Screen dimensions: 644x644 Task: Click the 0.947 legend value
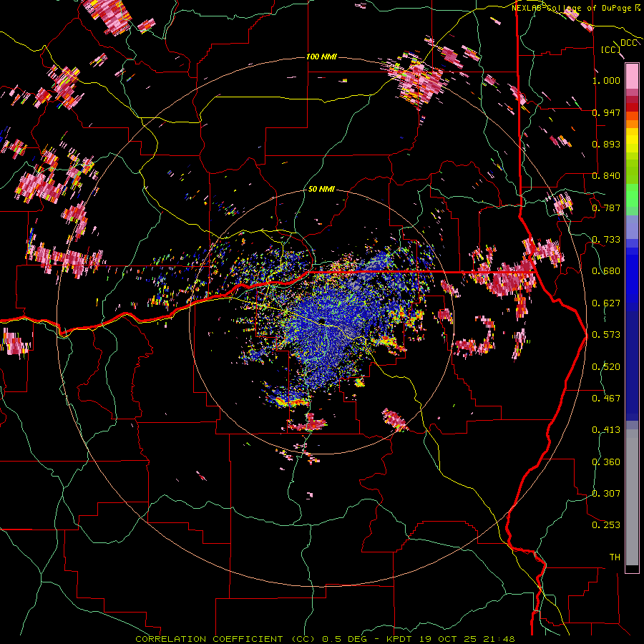pyautogui.click(x=606, y=112)
